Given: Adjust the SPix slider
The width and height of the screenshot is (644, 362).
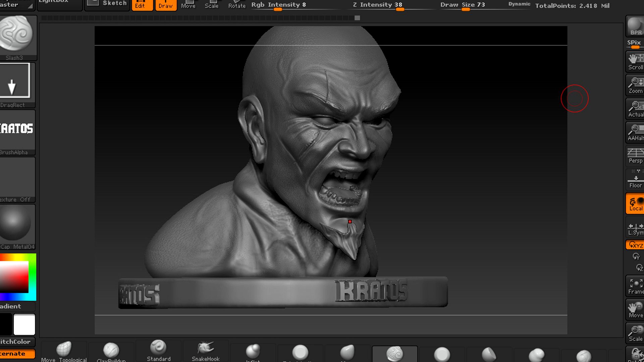Looking at the screenshot, I should 635,44.
